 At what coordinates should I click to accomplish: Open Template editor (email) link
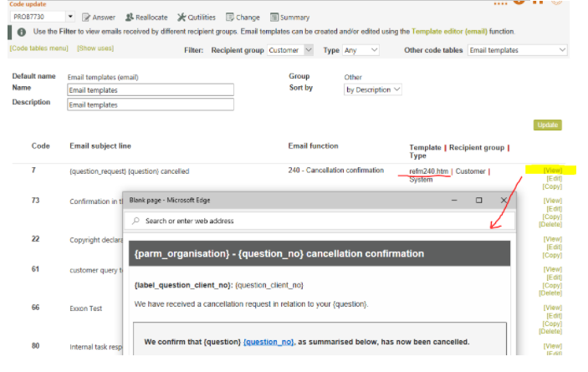[x=449, y=32]
